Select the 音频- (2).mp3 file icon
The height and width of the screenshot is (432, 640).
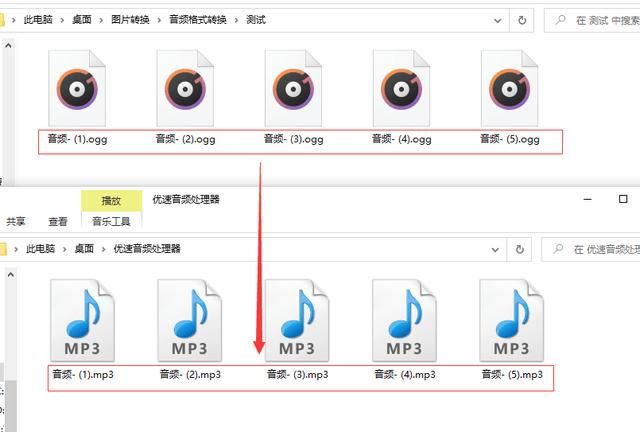[189, 321]
